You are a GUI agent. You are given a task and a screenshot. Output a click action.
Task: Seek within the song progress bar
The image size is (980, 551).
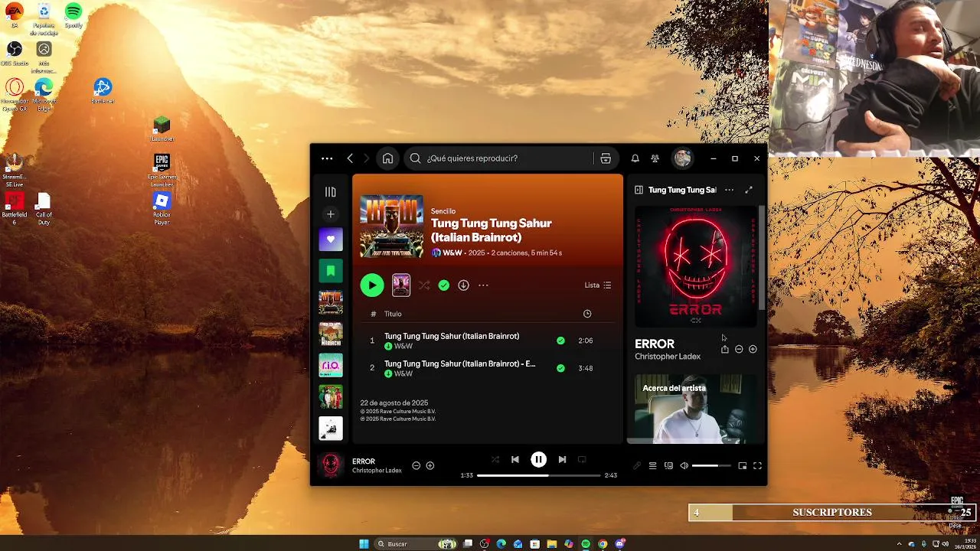click(539, 475)
